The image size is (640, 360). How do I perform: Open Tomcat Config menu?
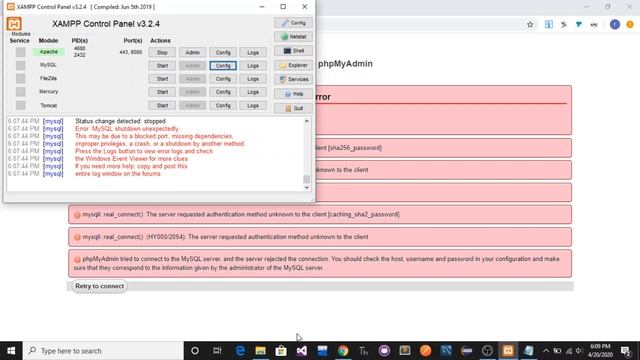(223, 106)
